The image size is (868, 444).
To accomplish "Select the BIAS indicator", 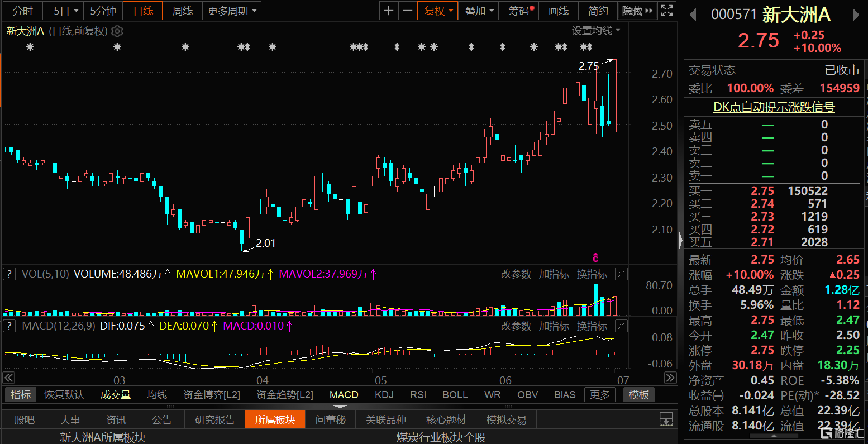I will pyautogui.click(x=565, y=395).
